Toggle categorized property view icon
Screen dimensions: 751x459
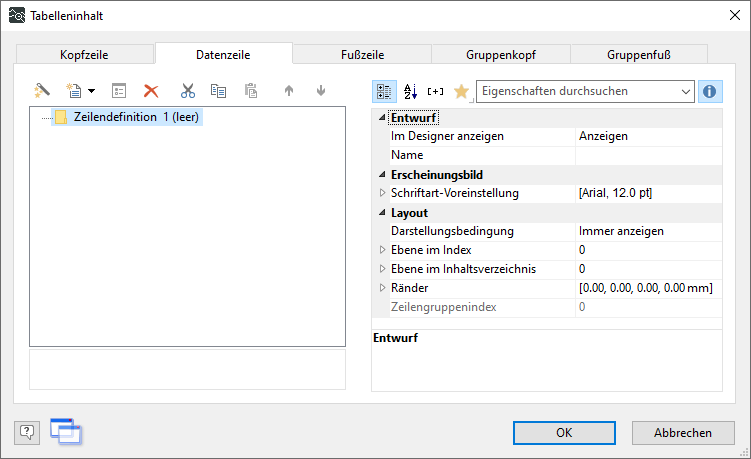click(384, 91)
